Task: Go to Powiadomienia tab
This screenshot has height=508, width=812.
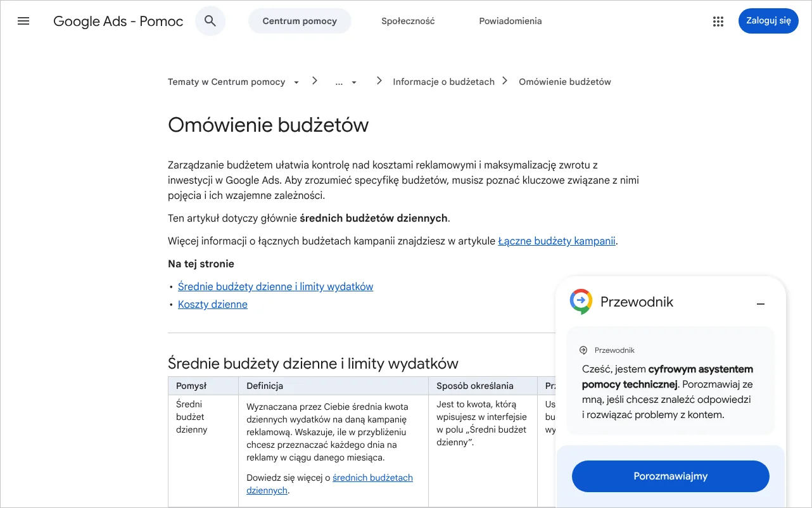Action: pyautogui.click(x=511, y=21)
